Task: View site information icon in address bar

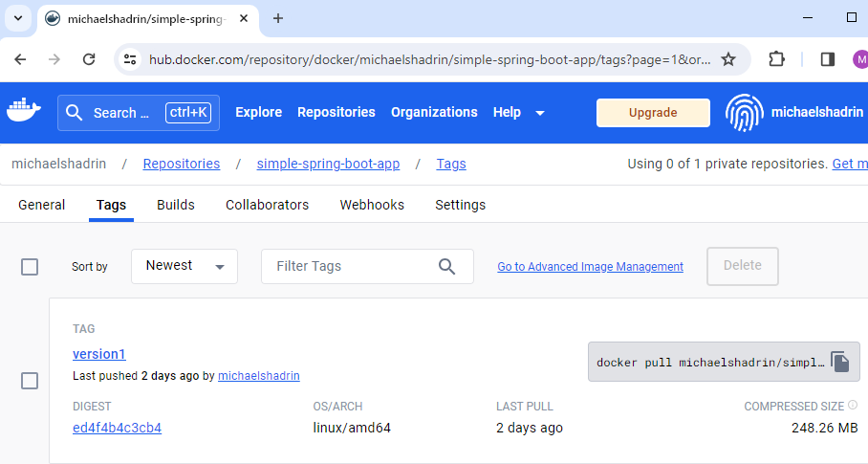Action: (x=130, y=59)
